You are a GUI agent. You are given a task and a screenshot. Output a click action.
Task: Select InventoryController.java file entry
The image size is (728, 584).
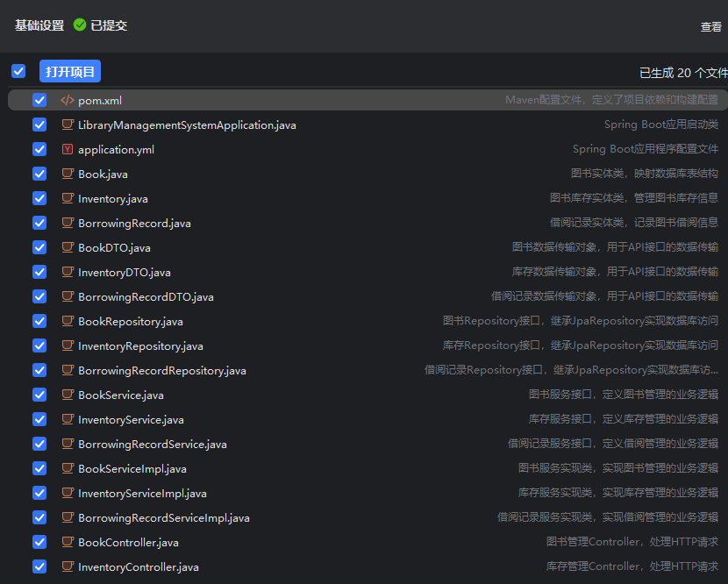pos(138,566)
